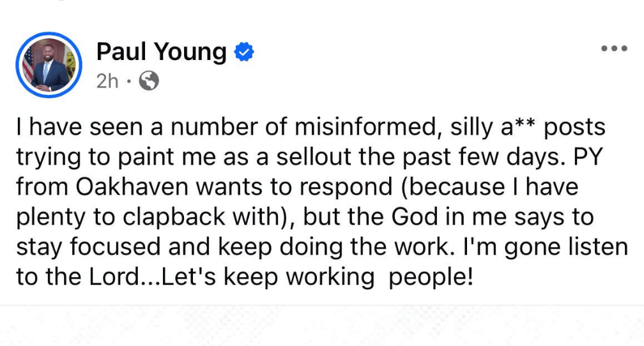
Task: Click the word Oakhaven in the post
Action: click(x=132, y=187)
